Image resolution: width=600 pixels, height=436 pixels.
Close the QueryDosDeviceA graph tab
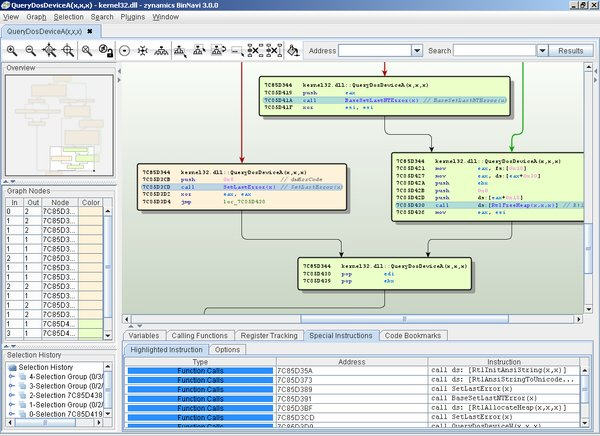pos(89,31)
